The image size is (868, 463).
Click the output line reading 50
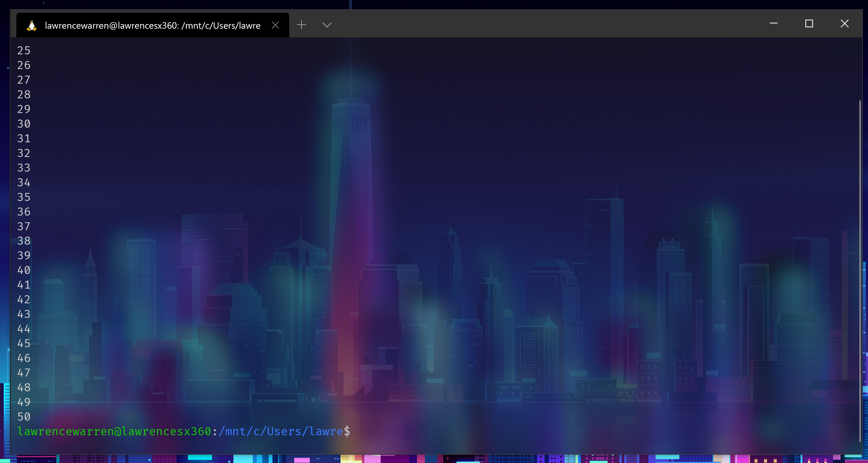pos(24,417)
